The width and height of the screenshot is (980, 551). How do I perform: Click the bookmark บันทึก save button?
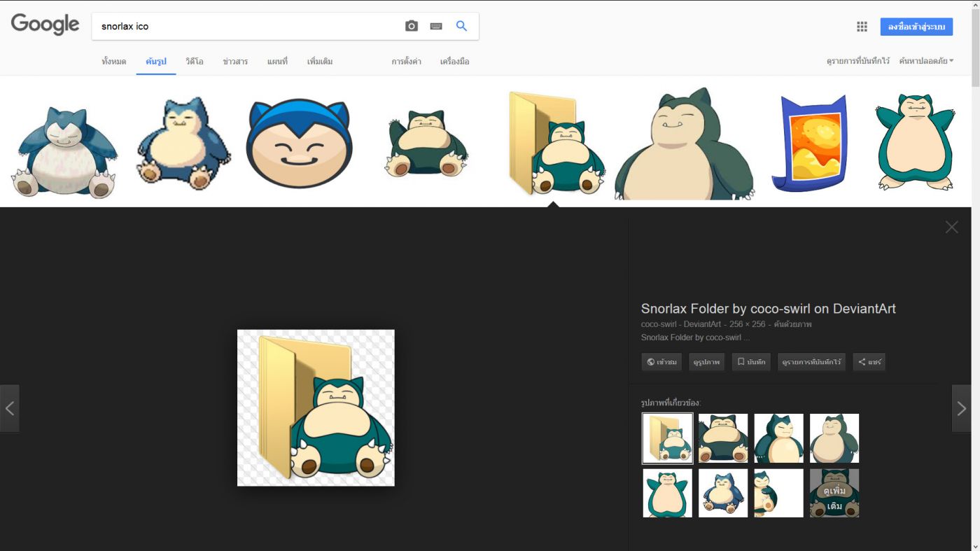[751, 362]
